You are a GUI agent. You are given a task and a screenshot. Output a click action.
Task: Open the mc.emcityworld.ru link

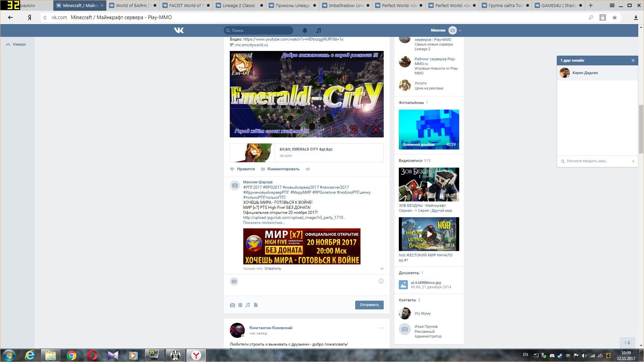[251, 45]
